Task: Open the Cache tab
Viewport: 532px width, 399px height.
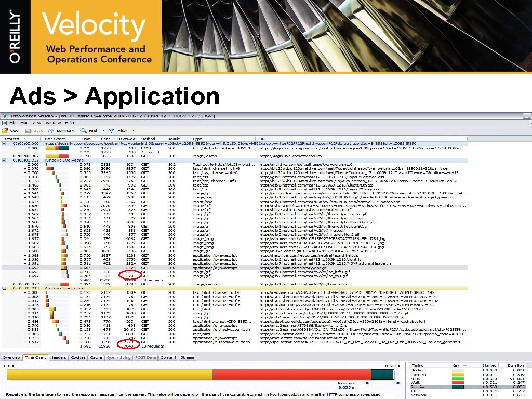Action: coord(96,357)
